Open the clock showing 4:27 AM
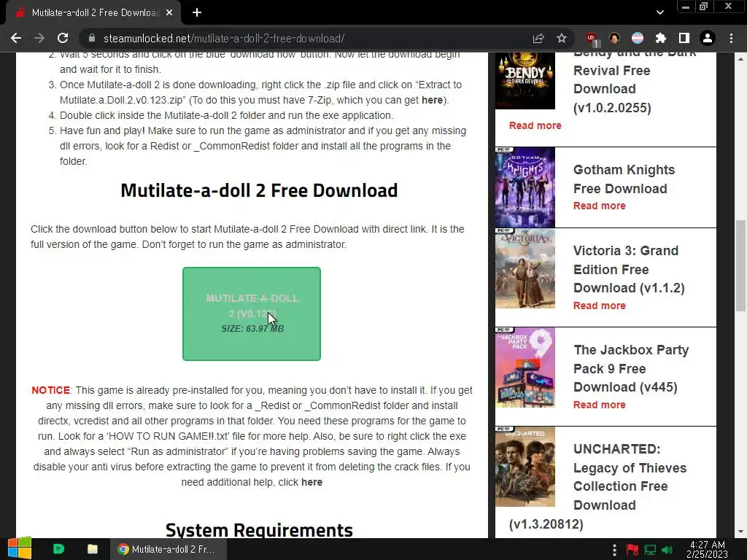747x560 pixels. click(707, 550)
